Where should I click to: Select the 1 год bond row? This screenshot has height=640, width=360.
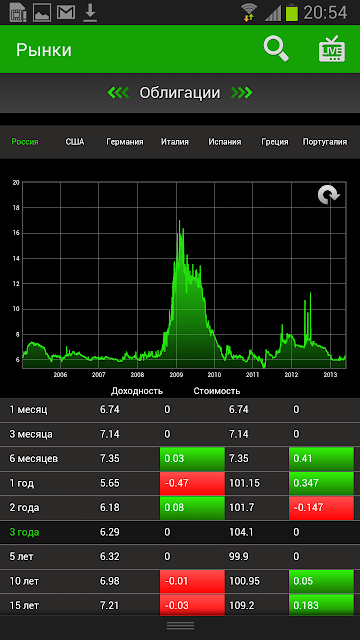pos(180,483)
